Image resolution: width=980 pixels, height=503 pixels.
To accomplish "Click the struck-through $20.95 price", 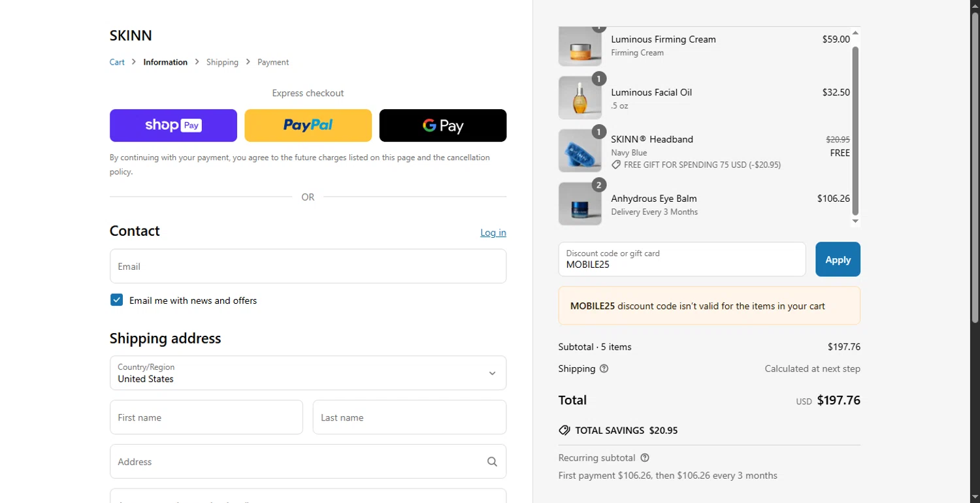I will pos(838,139).
